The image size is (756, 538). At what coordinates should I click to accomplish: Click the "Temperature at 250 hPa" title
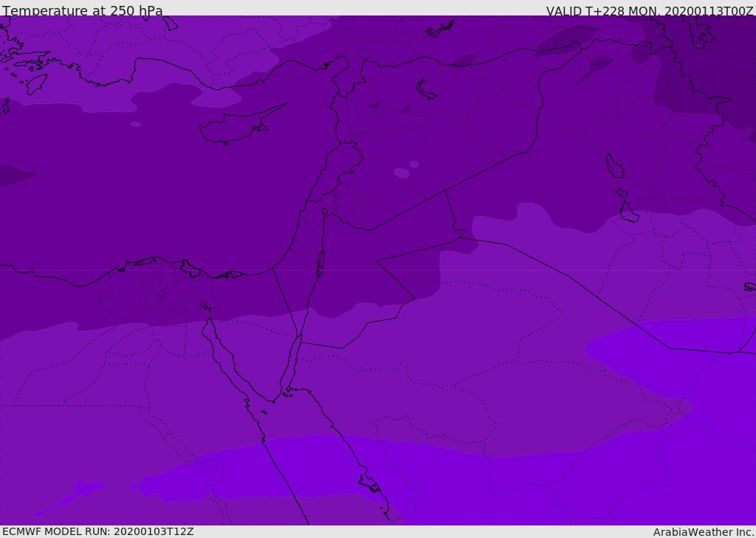(x=83, y=10)
